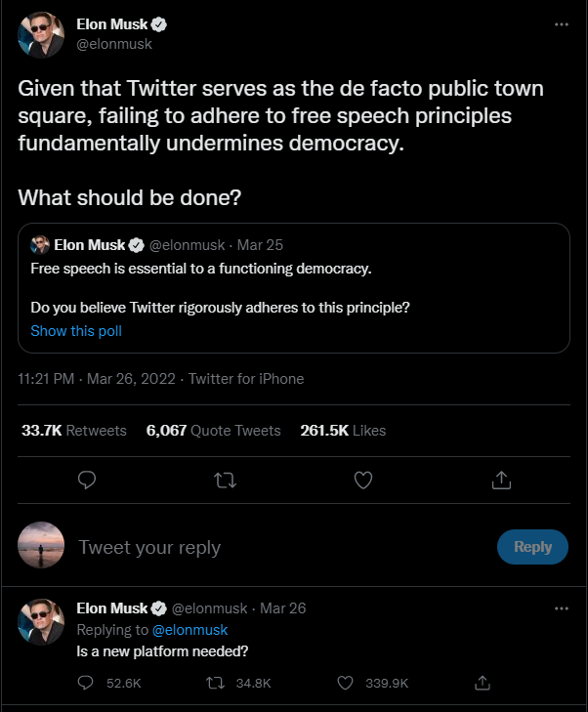View the 6,067 Quote Tweets list

213,430
